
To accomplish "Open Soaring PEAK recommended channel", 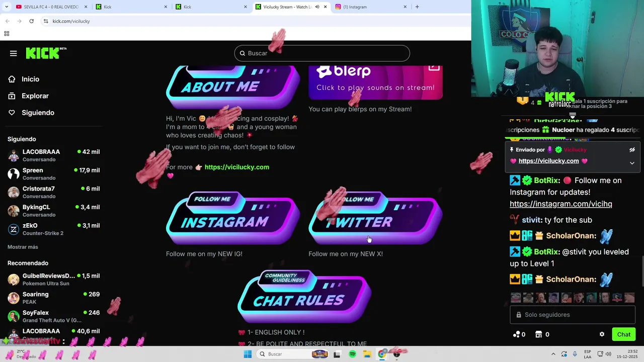I will pyautogui.click(x=53, y=298).
